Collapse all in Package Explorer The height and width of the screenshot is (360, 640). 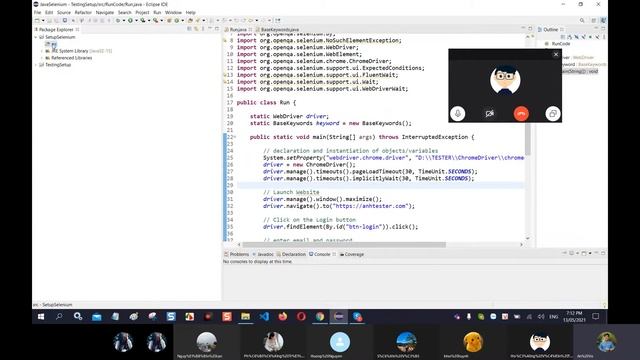(189, 29)
